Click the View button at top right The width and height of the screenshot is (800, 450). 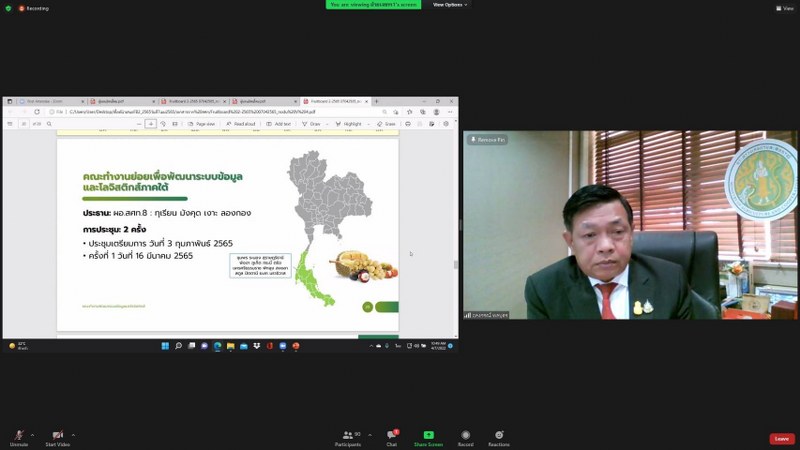pyautogui.click(x=783, y=8)
